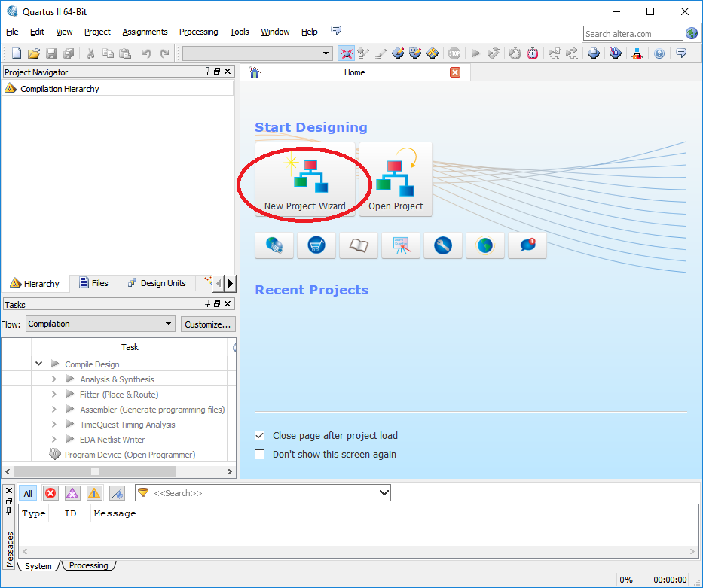This screenshot has width=703, height=588.
Task: Click the Training presentation board icon
Action: 401,245
